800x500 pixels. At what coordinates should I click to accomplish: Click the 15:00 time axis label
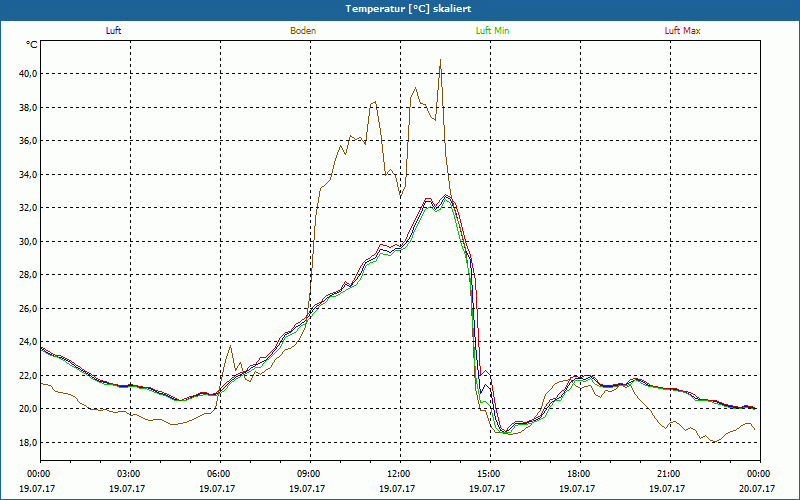(x=490, y=474)
